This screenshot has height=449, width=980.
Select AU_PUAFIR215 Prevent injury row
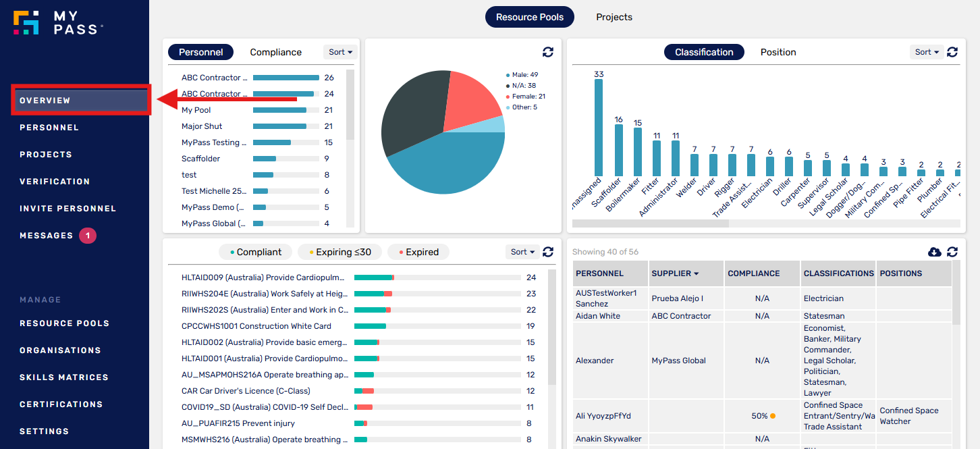358,423
